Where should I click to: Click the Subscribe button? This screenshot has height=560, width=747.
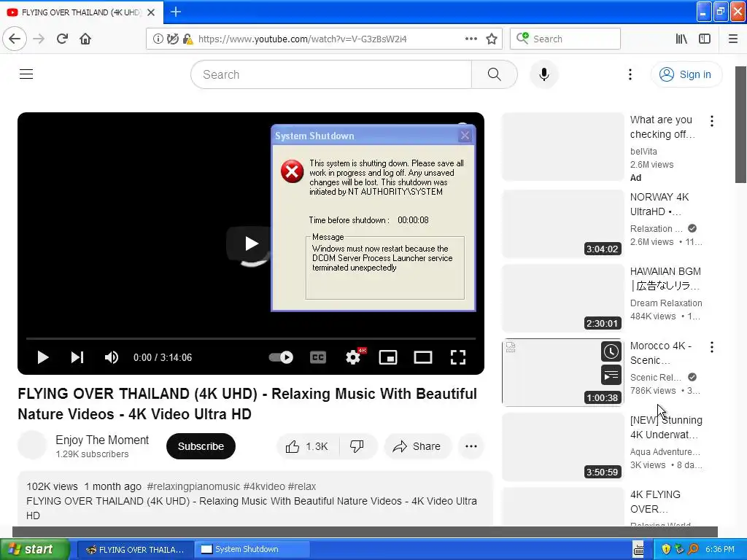coord(201,446)
